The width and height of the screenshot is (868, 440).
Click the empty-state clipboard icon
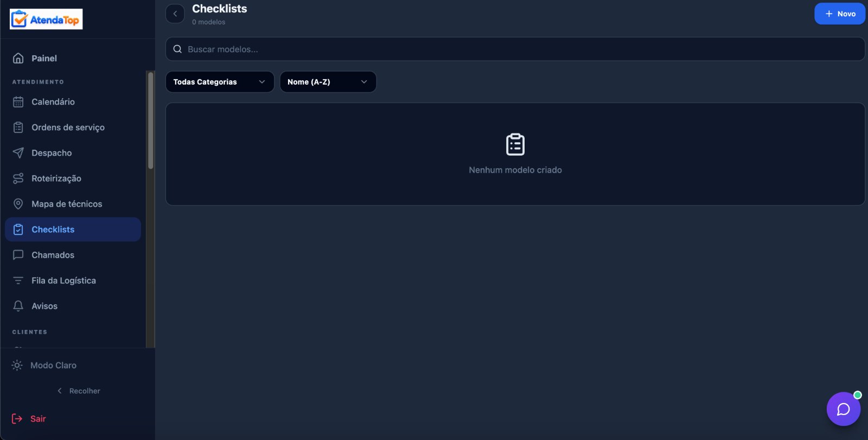coord(515,144)
